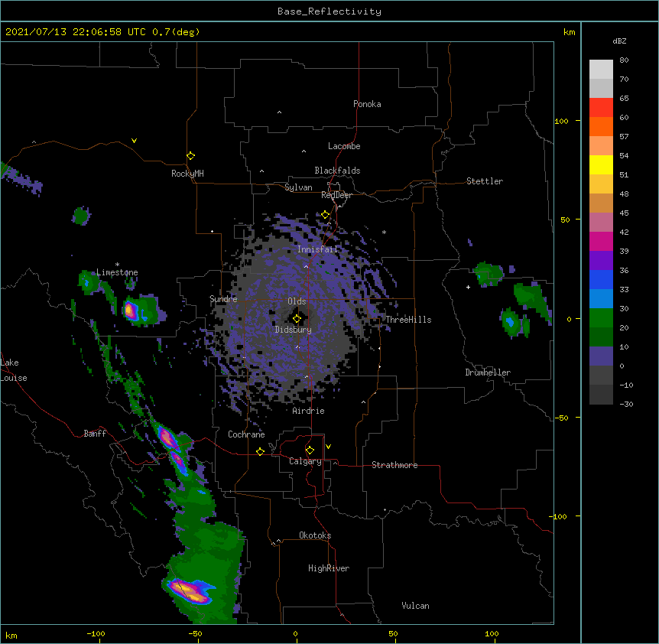Click the light gray 70-80 dBZ legend color
Screen dimensions: 659x644
point(601,70)
